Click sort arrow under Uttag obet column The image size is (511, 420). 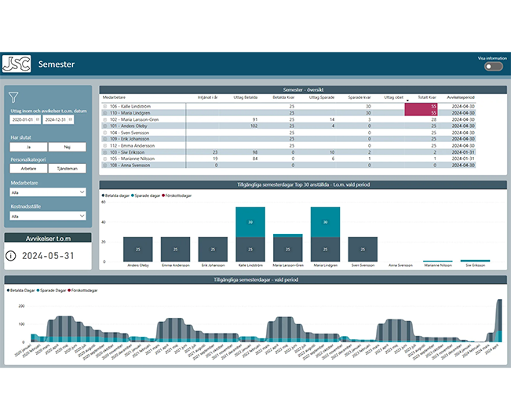point(407,100)
